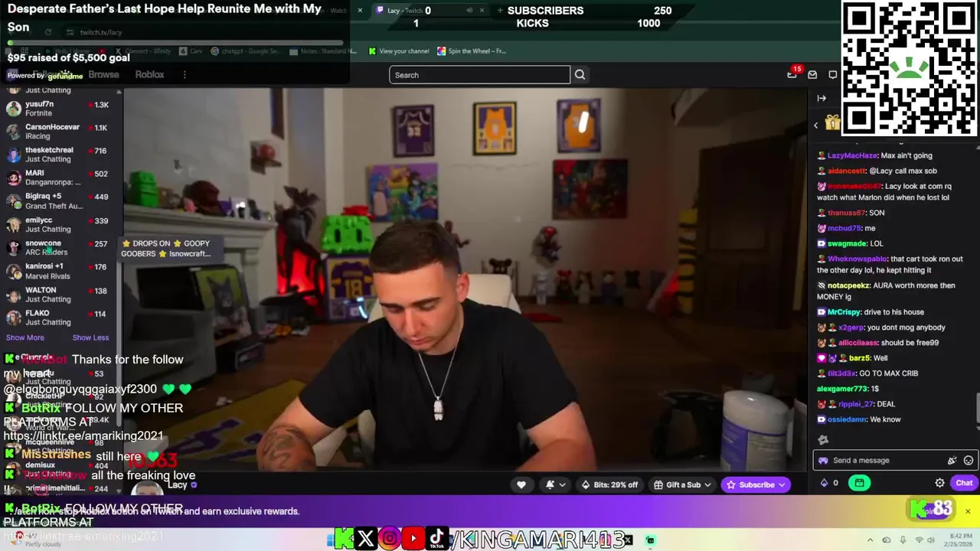
Task: Click the gold gift leaderboard icon
Action: pos(833,124)
